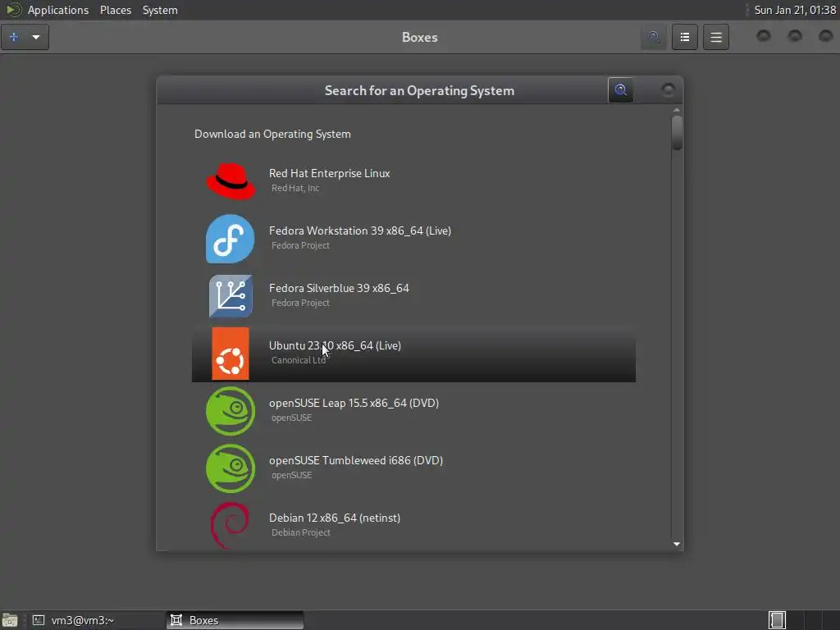
Task: Select Fedora Workstation 39 x86_64 (Live)
Action: (x=413, y=239)
